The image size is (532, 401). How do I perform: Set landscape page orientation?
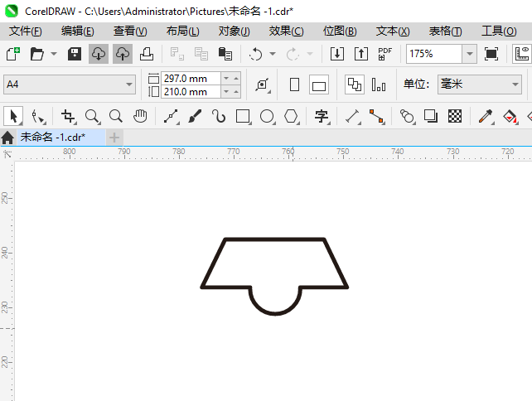(x=319, y=85)
